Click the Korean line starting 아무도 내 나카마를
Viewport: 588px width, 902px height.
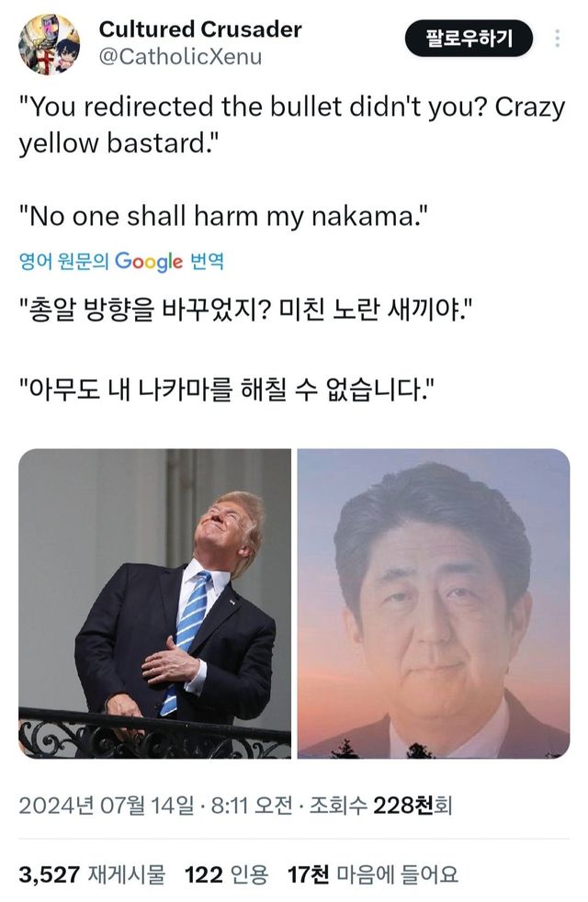[x=227, y=390]
